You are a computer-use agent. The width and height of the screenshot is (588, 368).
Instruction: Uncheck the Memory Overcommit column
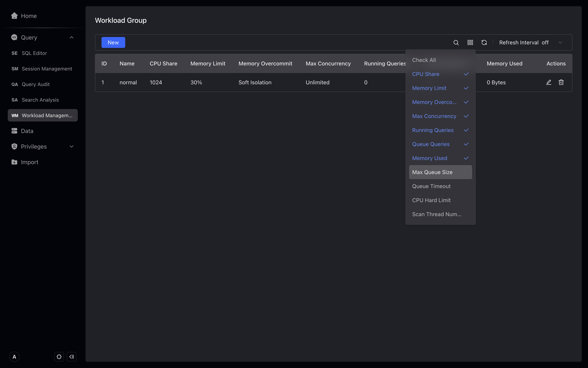(441, 102)
